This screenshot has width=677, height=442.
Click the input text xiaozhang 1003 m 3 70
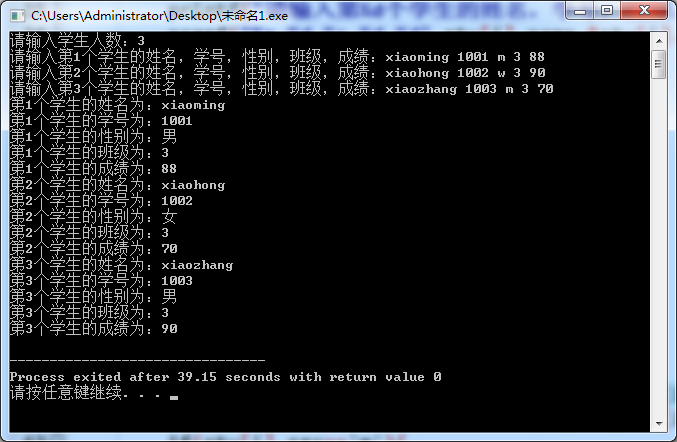[469, 89]
